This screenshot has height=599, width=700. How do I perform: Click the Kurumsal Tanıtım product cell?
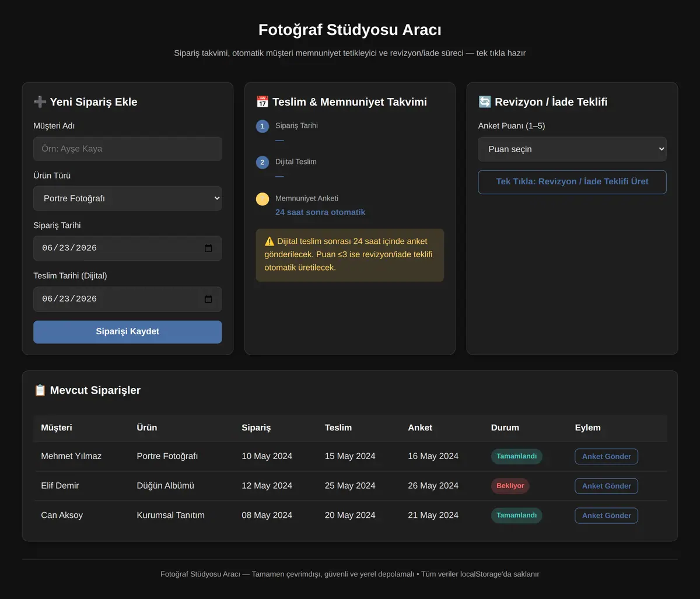[171, 516]
